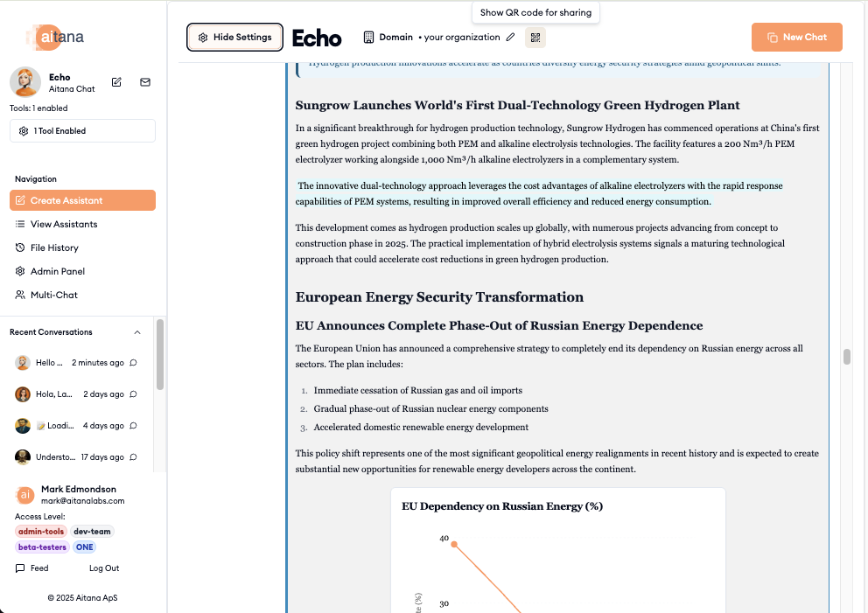Click the envelope icon beside Echo assistant
This screenshot has width=868, height=613.
145,82
